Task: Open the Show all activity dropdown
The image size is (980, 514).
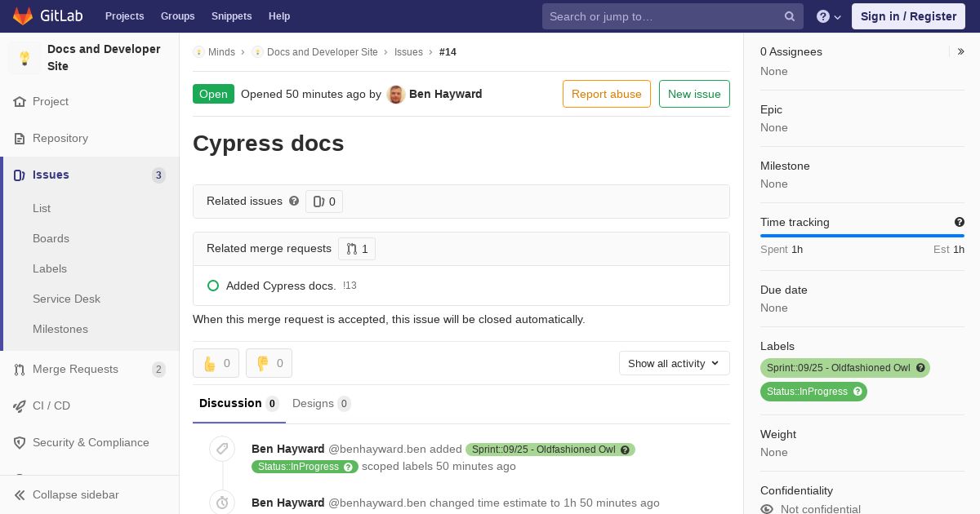Action: tap(675, 363)
